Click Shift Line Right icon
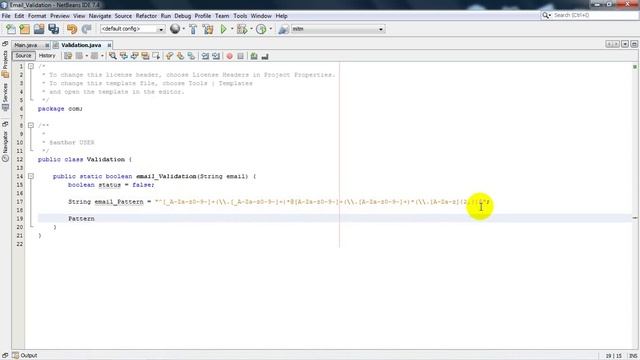This screenshot has width=640, height=360. tap(216, 56)
